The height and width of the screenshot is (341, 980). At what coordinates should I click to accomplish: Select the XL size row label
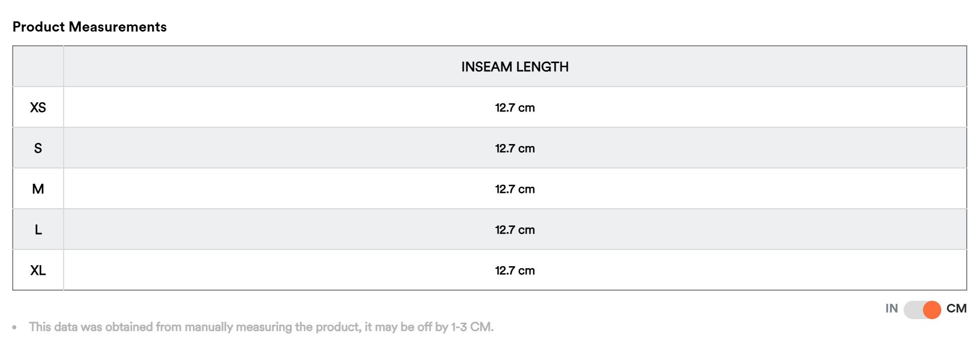click(x=38, y=270)
